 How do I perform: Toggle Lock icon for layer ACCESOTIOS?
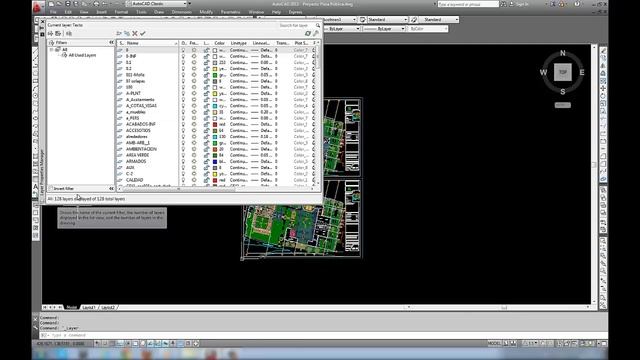(x=207, y=131)
